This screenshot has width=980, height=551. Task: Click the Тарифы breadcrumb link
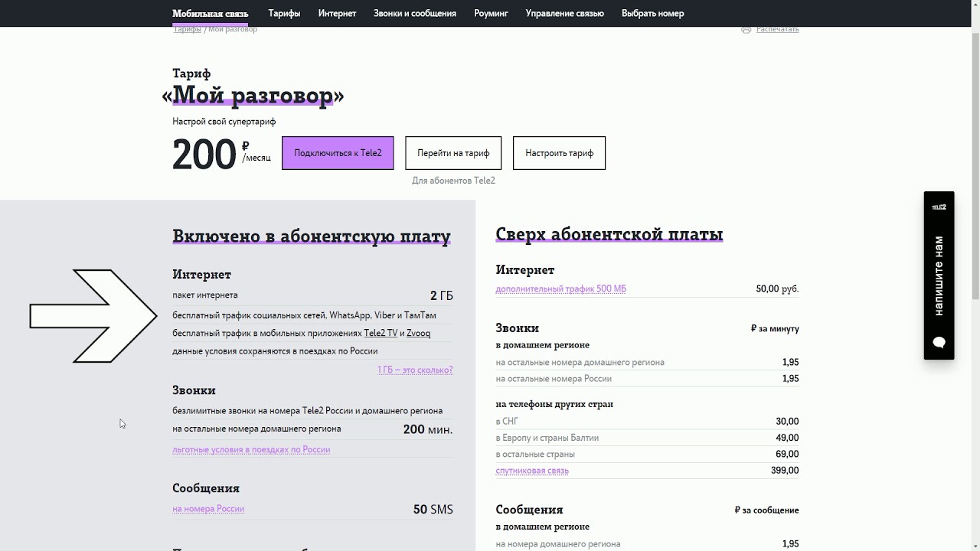coord(187,29)
